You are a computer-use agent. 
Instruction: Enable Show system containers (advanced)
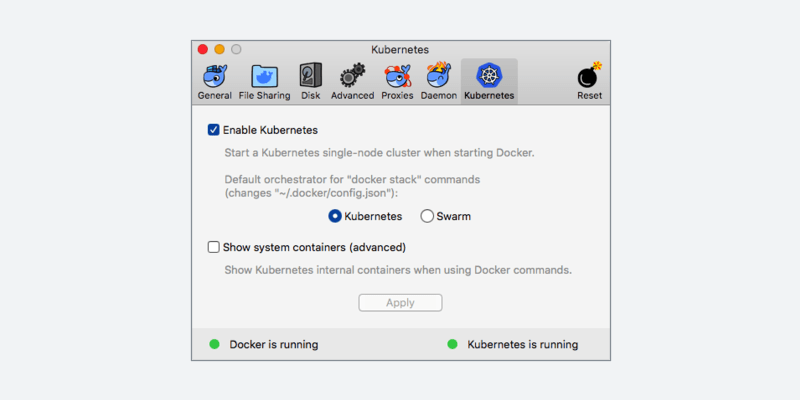(x=213, y=247)
